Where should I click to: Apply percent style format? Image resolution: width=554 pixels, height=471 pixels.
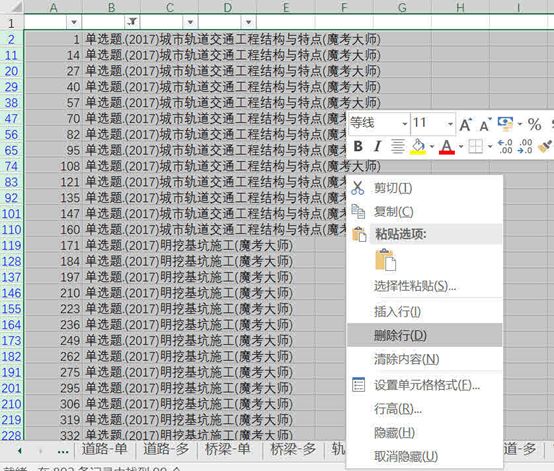pos(534,124)
